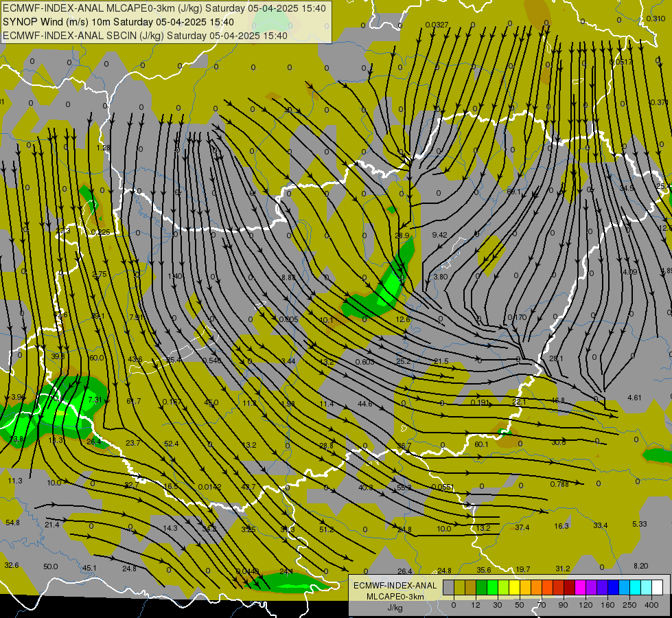
Task: Click the map value 19.7
Action: [x=523, y=569]
